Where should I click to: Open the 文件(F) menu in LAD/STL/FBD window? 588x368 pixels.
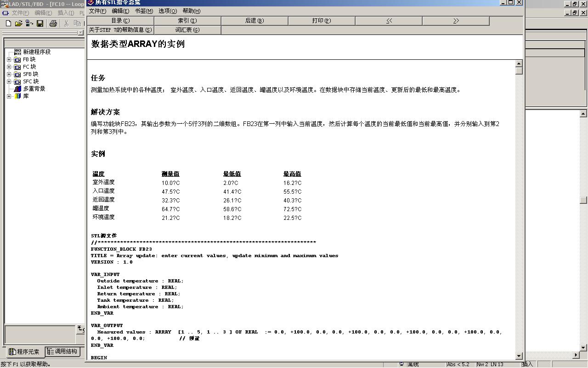pos(20,13)
